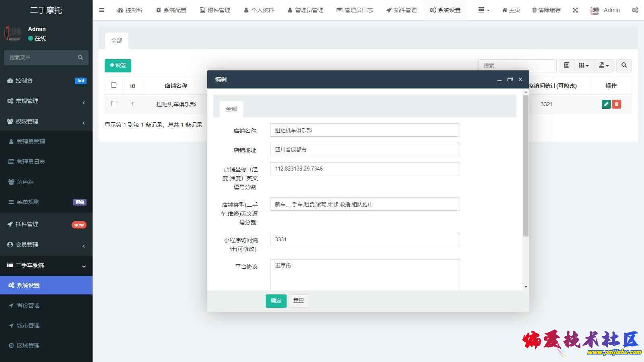Click the hamburger sidebar toggle icon
Screen dimensions: 644x362
pos(102,10)
